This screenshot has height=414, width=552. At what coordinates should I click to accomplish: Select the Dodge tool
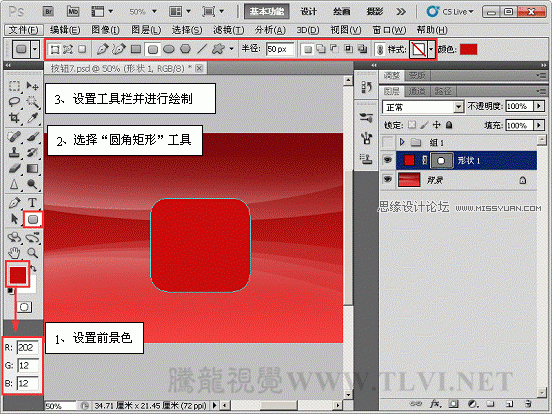(33, 184)
